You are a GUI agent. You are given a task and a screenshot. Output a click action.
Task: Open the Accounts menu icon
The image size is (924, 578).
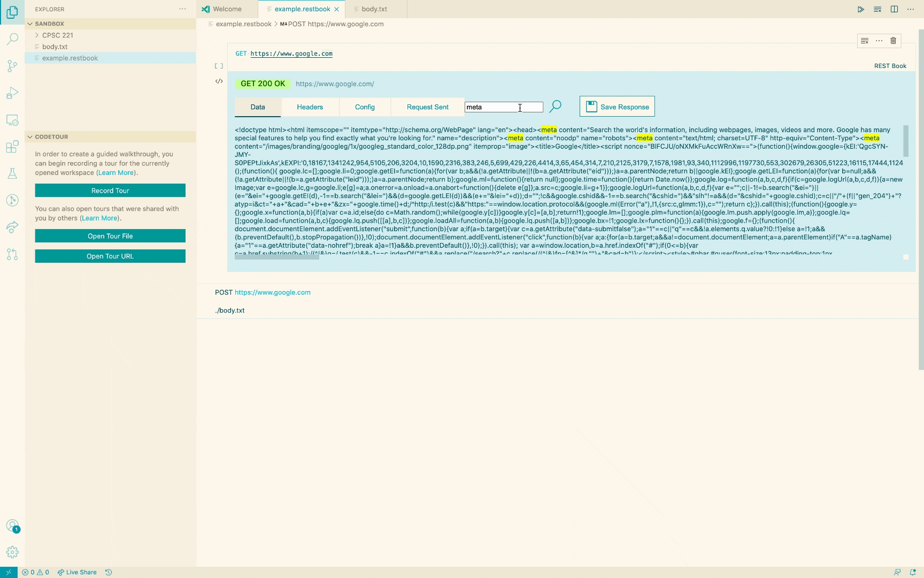click(x=12, y=526)
